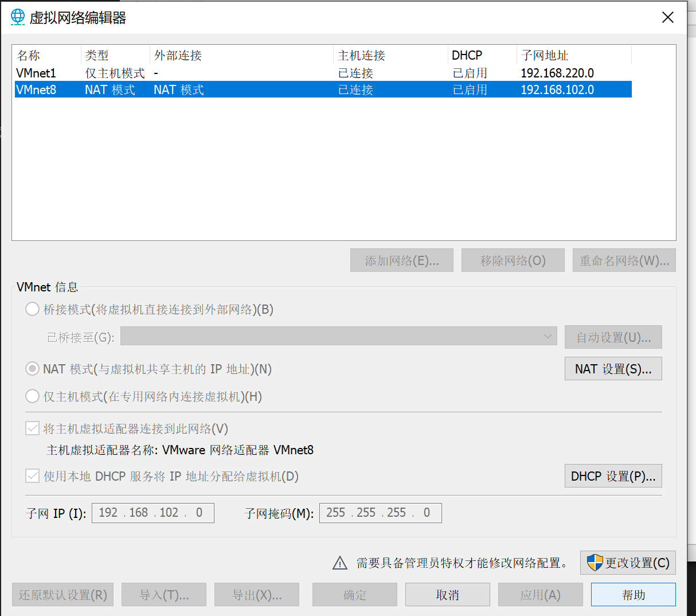
Task: Open NAT 设置(S)... dialog
Action: point(613,369)
